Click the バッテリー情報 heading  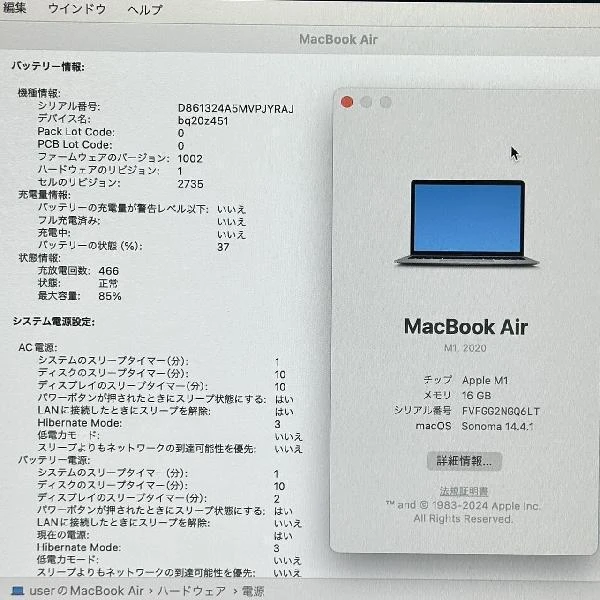pyautogui.click(x=48, y=66)
